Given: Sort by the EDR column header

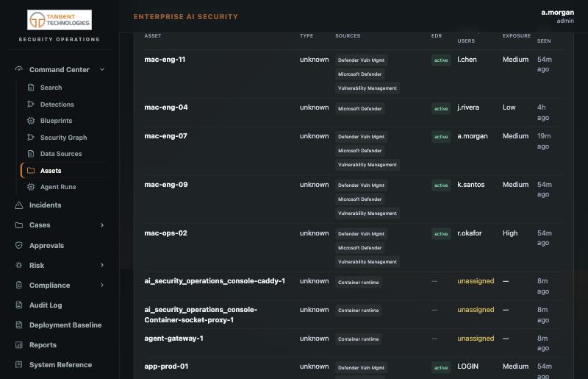Looking at the screenshot, I should 437,35.
